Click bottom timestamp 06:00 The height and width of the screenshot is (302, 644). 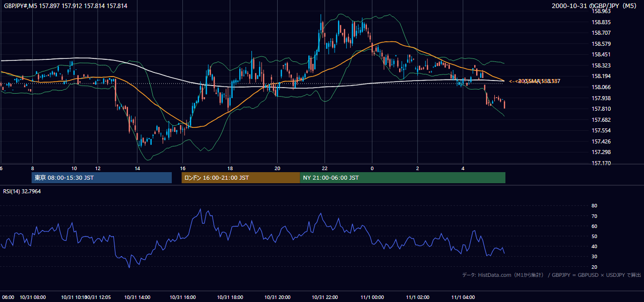(x=8, y=297)
